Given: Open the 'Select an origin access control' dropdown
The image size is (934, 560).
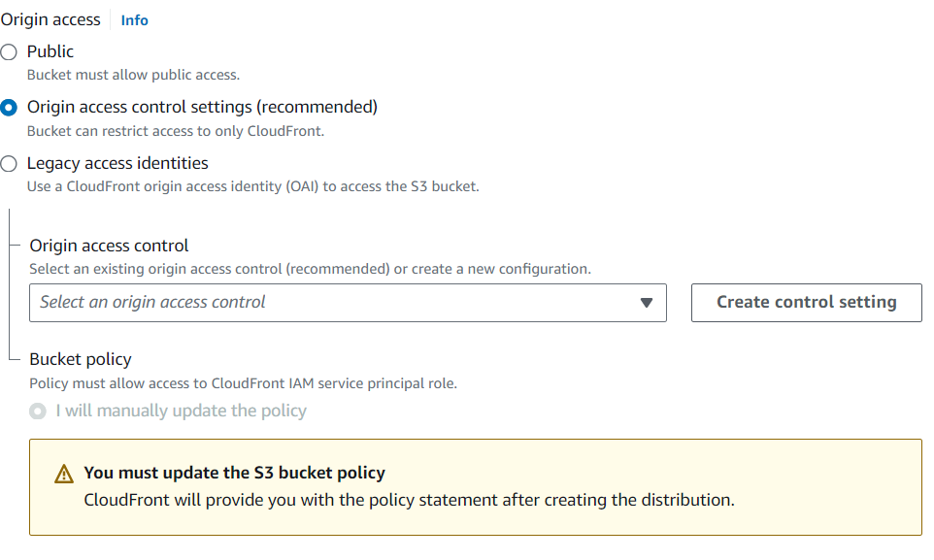Looking at the screenshot, I should [348, 303].
